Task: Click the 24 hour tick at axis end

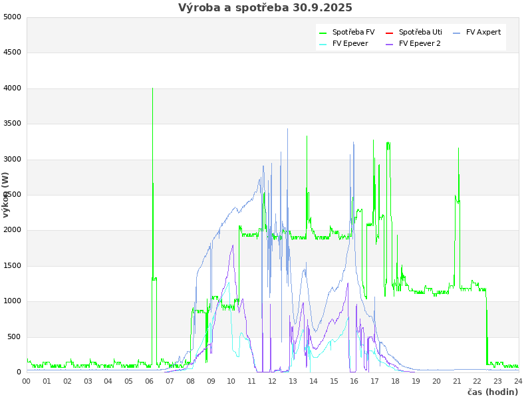Action: pyautogui.click(x=518, y=381)
